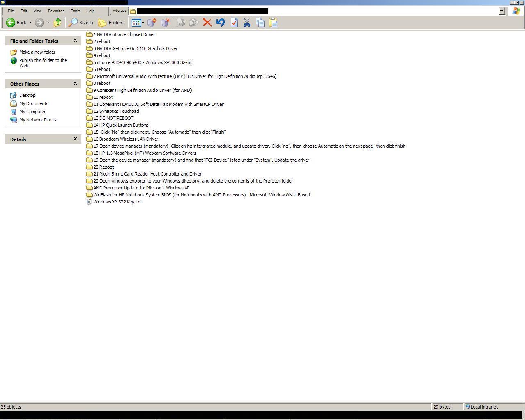The width and height of the screenshot is (525, 420).
Task: Click the Move To toolbar icon
Action: (181, 23)
